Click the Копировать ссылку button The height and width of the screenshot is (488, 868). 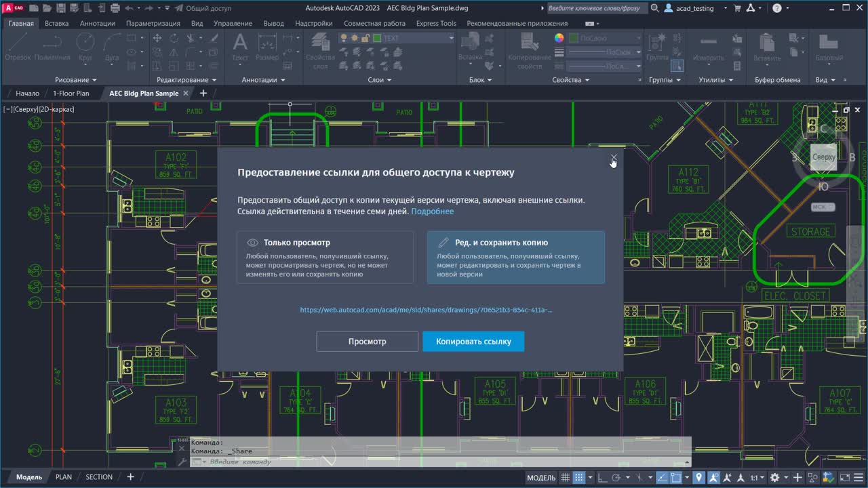pyautogui.click(x=473, y=342)
